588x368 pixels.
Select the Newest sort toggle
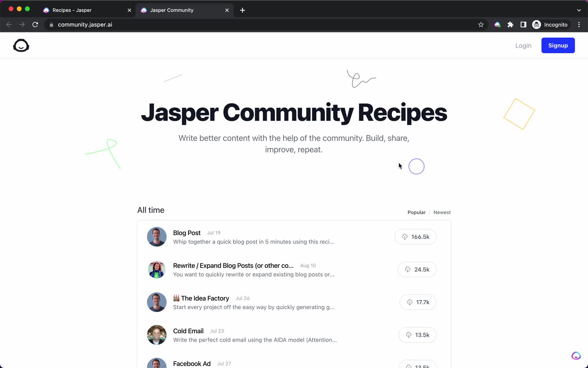point(442,212)
